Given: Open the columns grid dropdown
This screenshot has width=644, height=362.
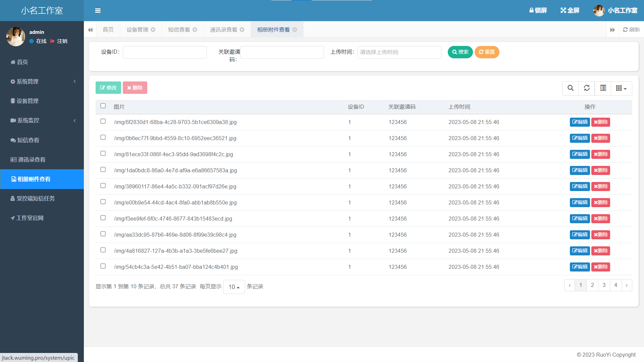Looking at the screenshot, I should click(x=621, y=88).
